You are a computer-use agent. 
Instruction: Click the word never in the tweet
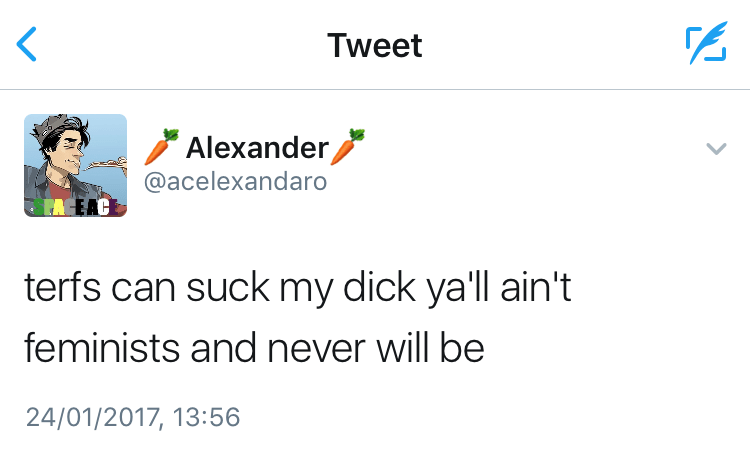(317, 349)
